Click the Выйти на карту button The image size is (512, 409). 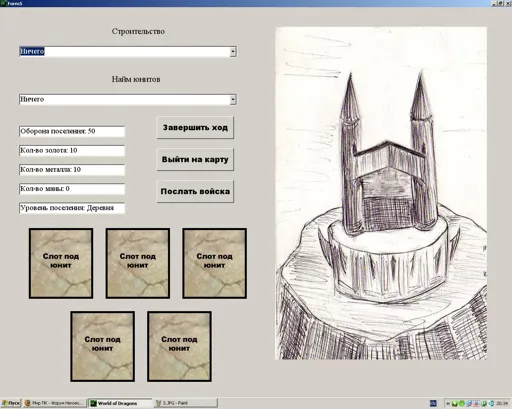click(195, 159)
